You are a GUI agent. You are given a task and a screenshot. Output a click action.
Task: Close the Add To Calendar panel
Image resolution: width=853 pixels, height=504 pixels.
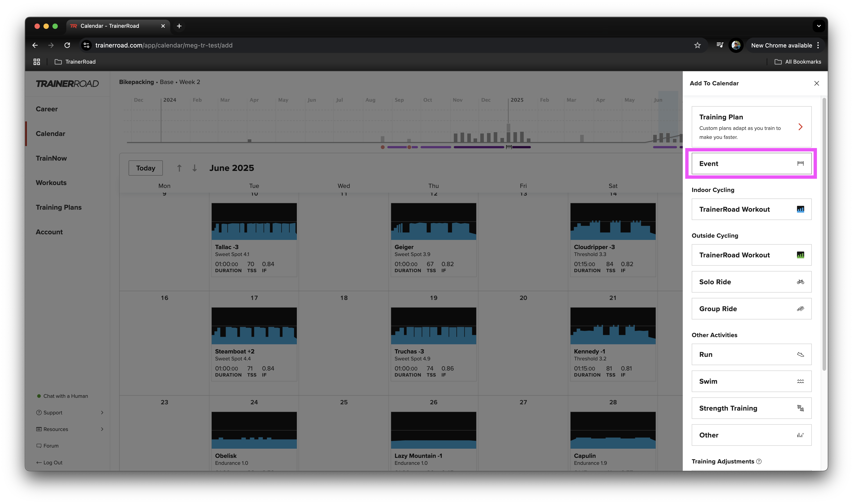(816, 83)
